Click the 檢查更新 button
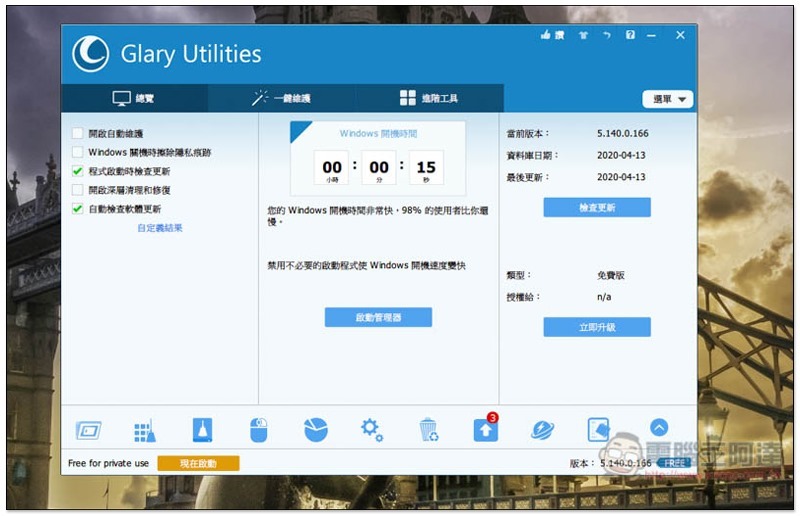The image size is (800, 516). 597,207
